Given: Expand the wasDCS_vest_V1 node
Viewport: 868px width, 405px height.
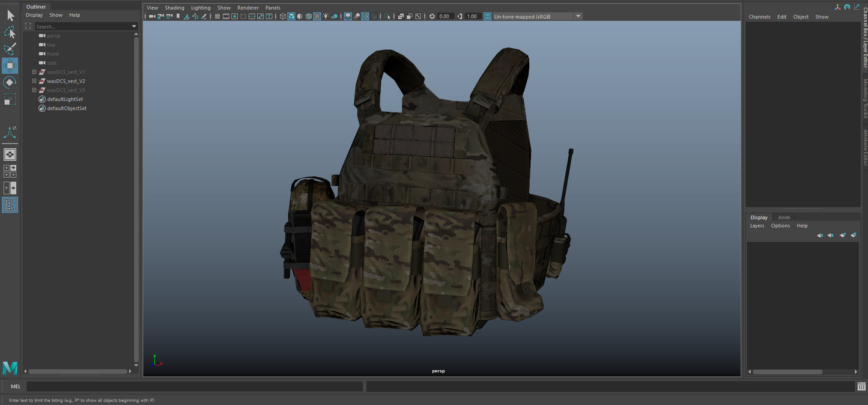Looking at the screenshot, I should [34, 72].
